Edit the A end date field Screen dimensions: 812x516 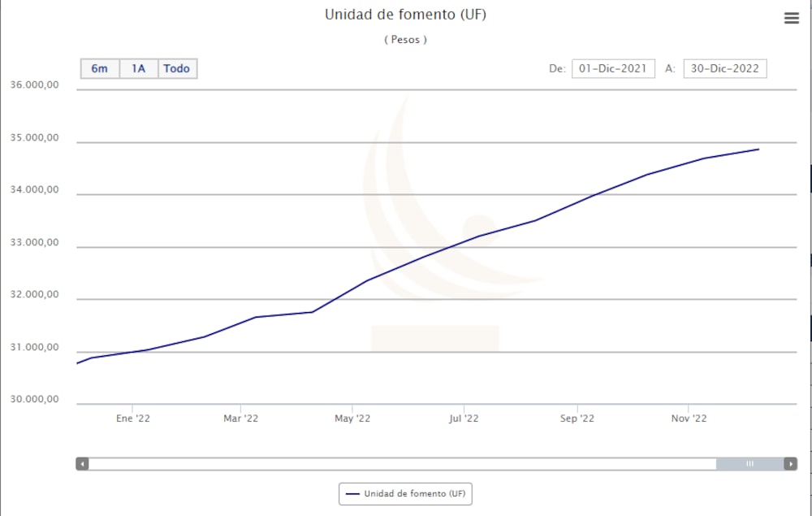(724, 69)
